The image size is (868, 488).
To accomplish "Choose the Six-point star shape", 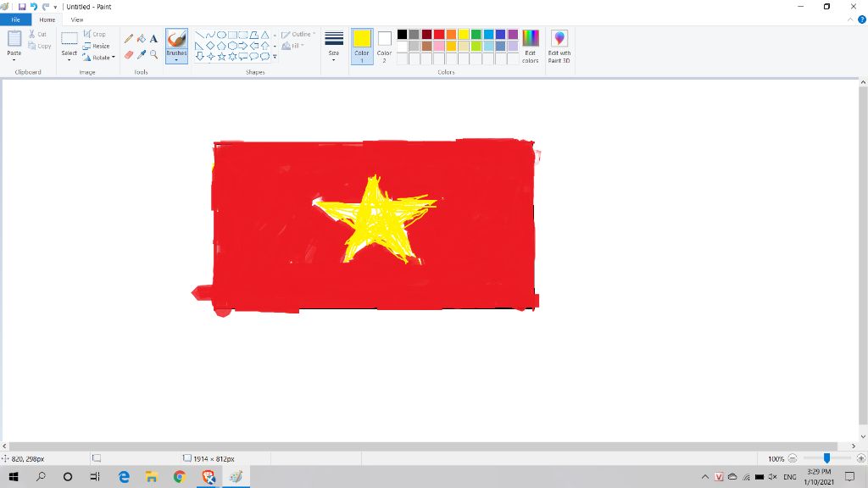I will click(232, 57).
